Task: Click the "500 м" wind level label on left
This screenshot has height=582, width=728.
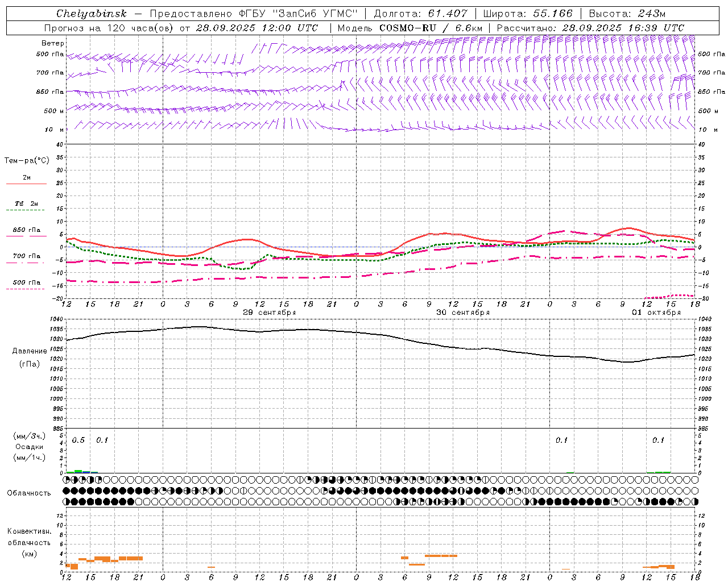Action: pyautogui.click(x=55, y=111)
